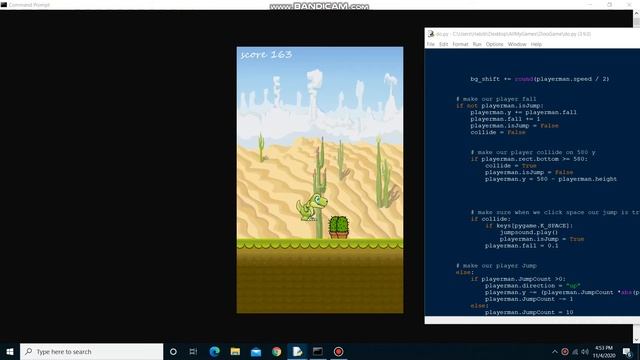640x360 pixels.
Task: Click the 'playerman.y += playerman.fall' line
Action: [x=523, y=112]
